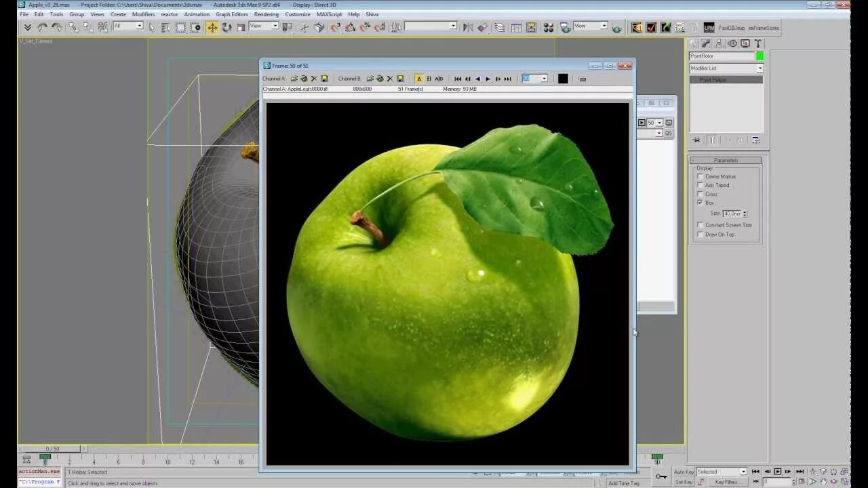Pick the Rectangular Selection Region tool
The width and height of the screenshot is (868, 488).
180,27
